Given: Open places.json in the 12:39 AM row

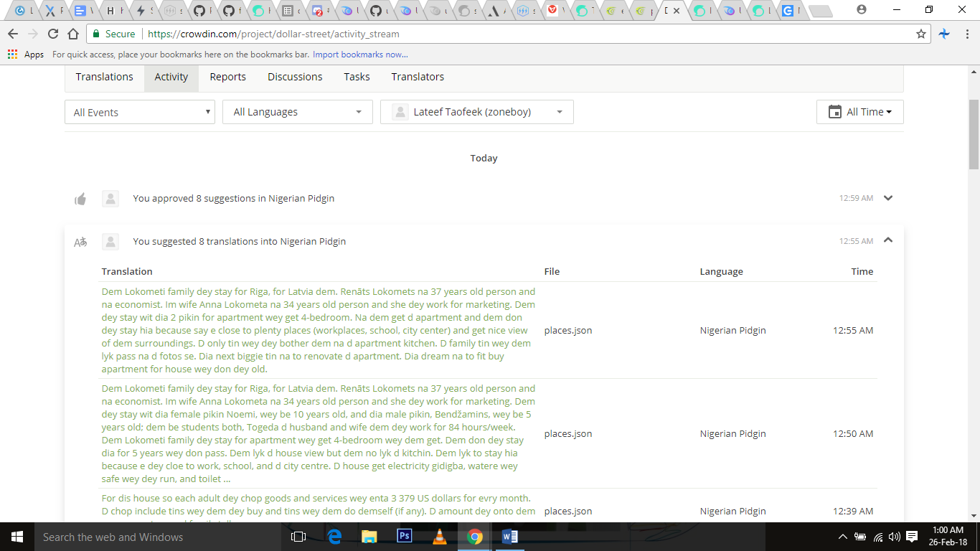Looking at the screenshot, I should tap(568, 512).
